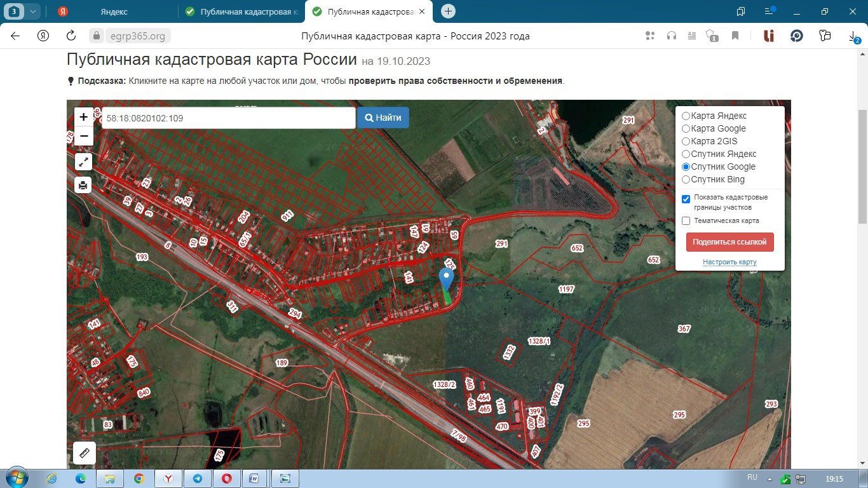Click parcel label 1328/1 on map
The height and width of the screenshot is (488, 868).
[539, 341]
